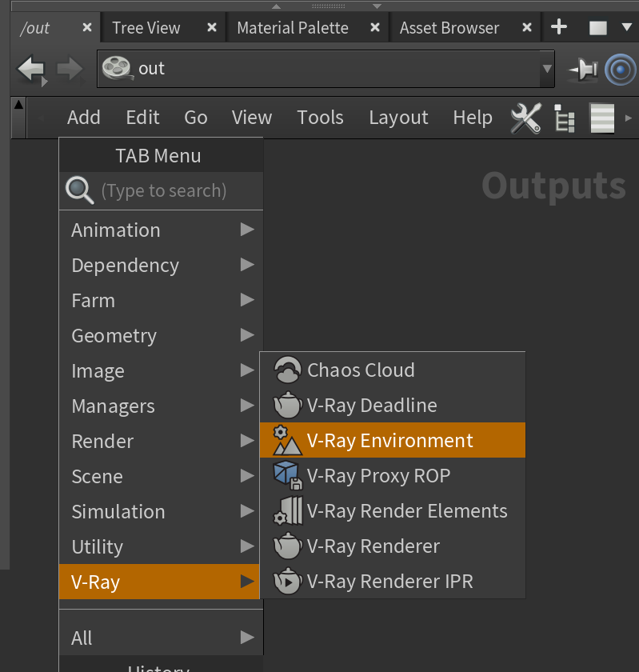Expand the All submenu

[x=161, y=638]
